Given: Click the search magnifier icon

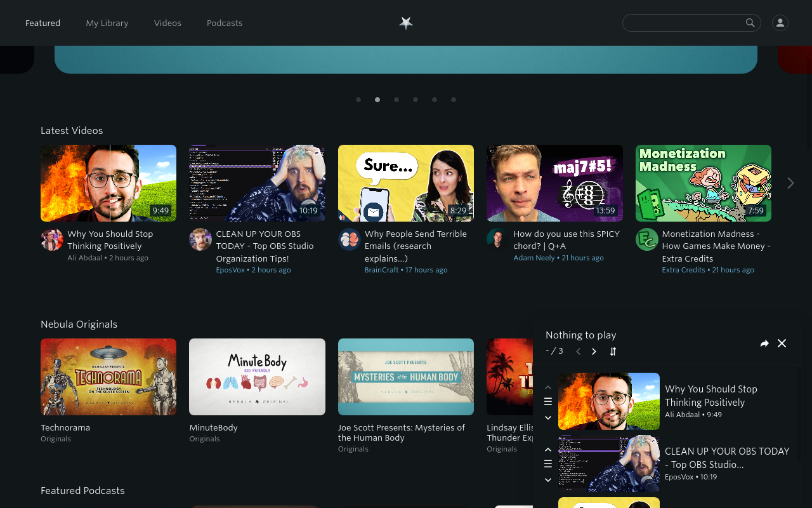Looking at the screenshot, I should click(750, 23).
